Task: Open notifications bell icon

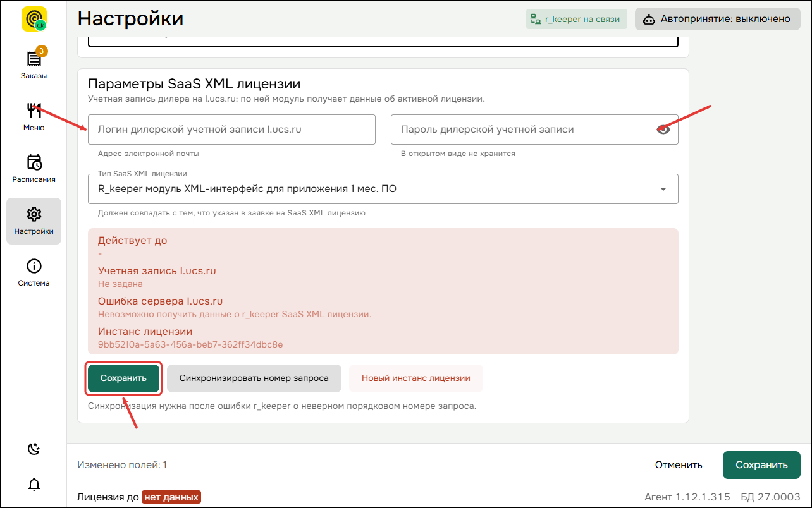Action: (x=34, y=484)
